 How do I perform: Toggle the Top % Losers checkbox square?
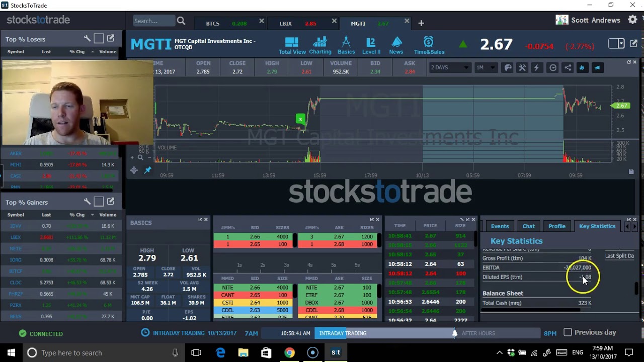(99, 38)
